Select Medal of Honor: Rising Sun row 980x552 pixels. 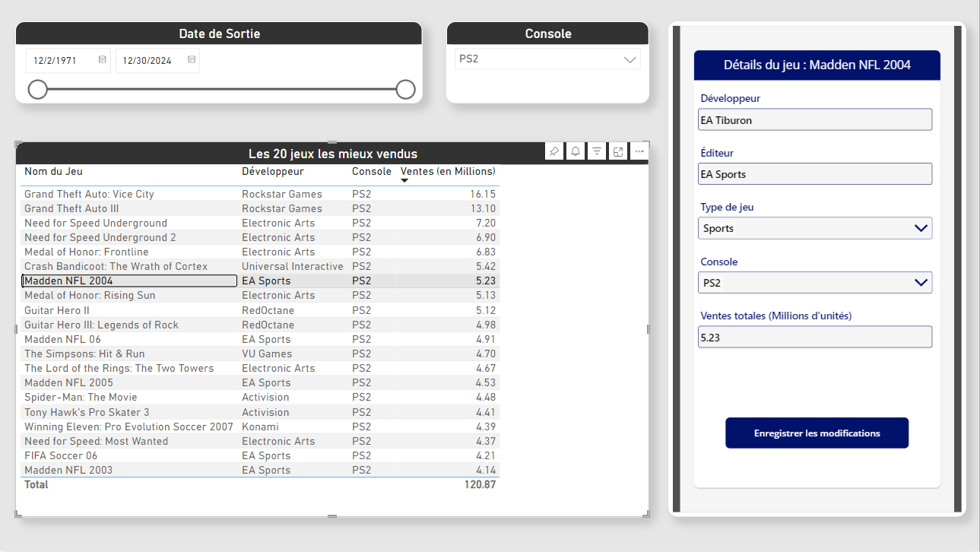coord(259,295)
